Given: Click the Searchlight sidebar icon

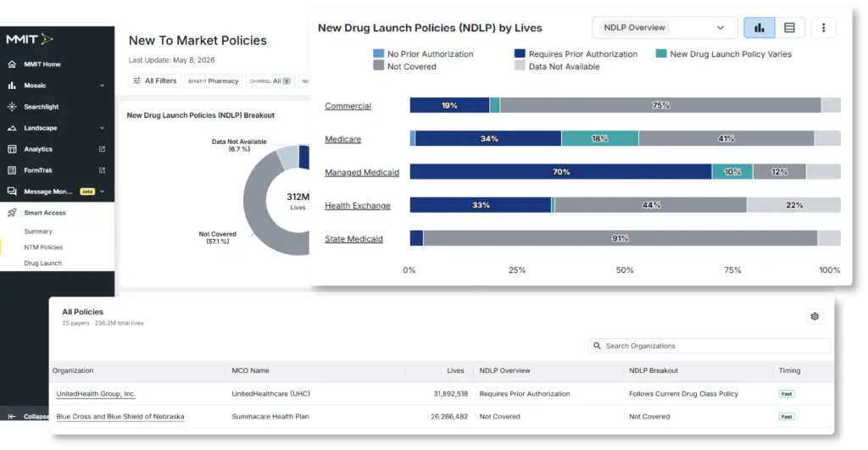Looking at the screenshot, I should (x=12, y=106).
